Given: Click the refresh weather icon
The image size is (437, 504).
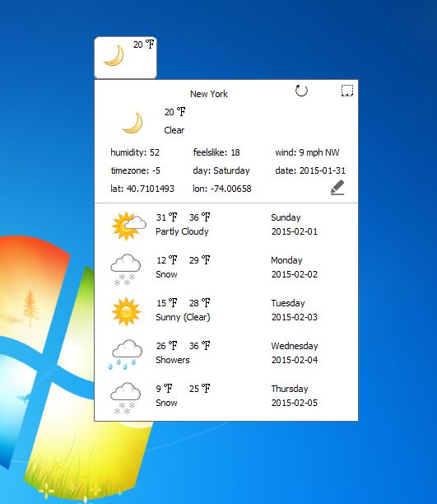Looking at the screenshot, I should pos(301,91).
